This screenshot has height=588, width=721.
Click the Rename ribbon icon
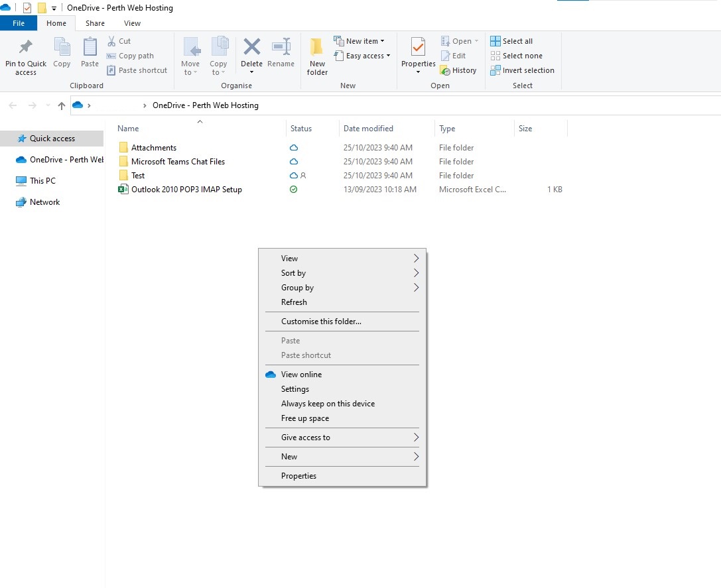click(x=281, y=46)
